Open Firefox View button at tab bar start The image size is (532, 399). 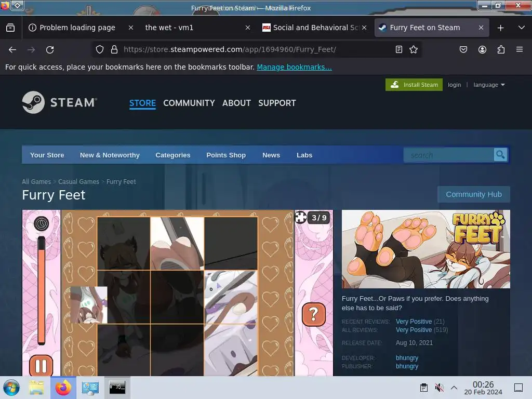point(10,28)
